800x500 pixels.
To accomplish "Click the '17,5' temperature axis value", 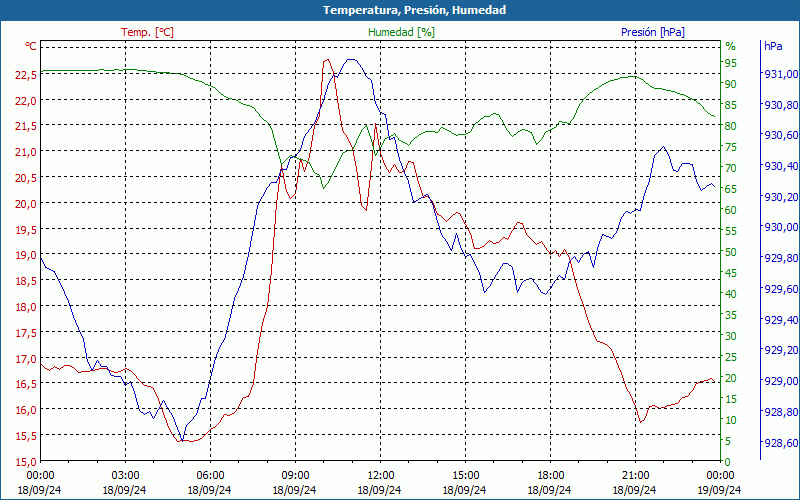I will coord(26,333).
